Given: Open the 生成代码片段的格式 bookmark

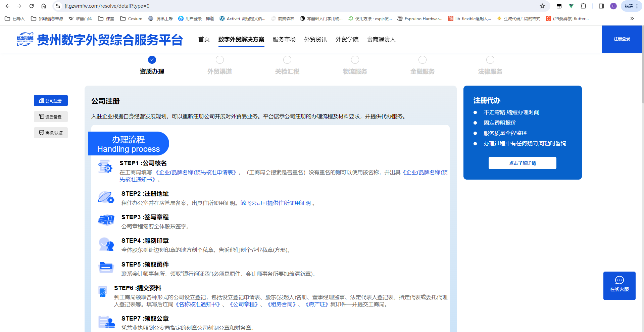Looking at the screenshot, I should (518, 18).
